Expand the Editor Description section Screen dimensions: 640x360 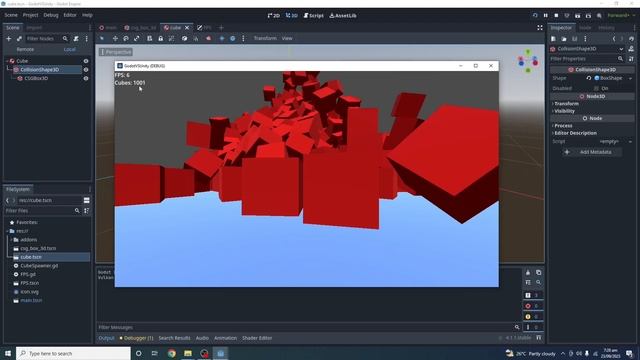click(x=575, y=133)
